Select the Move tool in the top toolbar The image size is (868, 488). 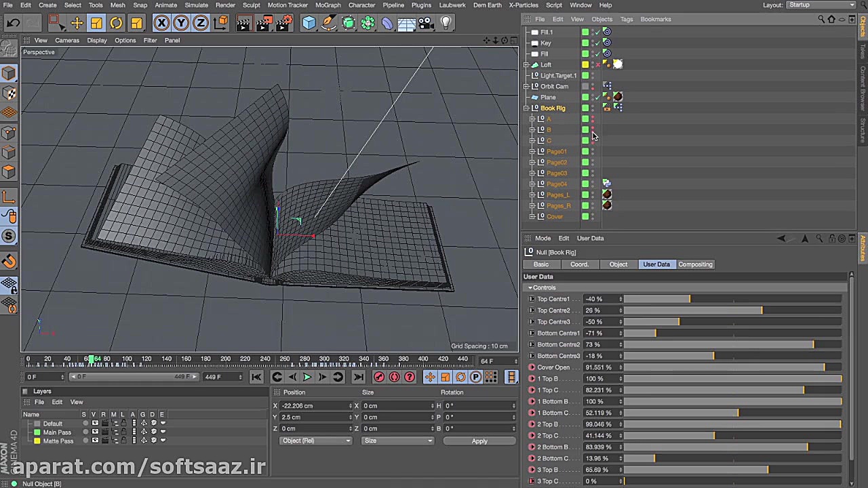pyautogui.click(x=77, y=23)
